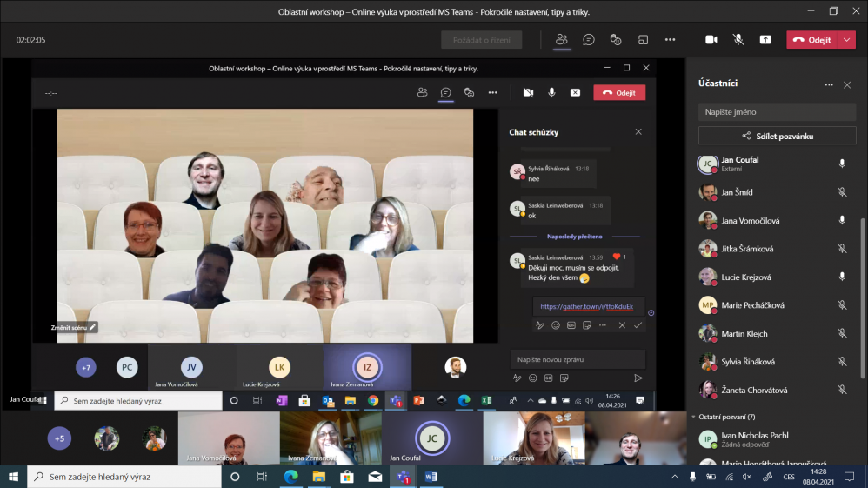Open Microsoft Edge from taskbar
868x488 pixels.
[x=290, y=477]
